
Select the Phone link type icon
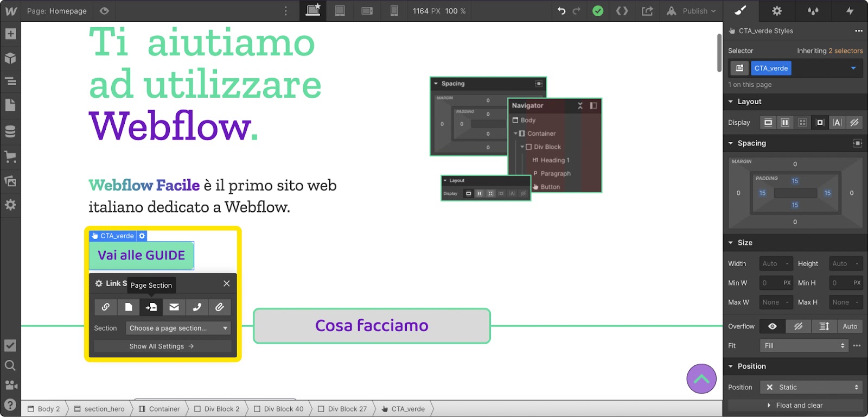click(197, 307)
